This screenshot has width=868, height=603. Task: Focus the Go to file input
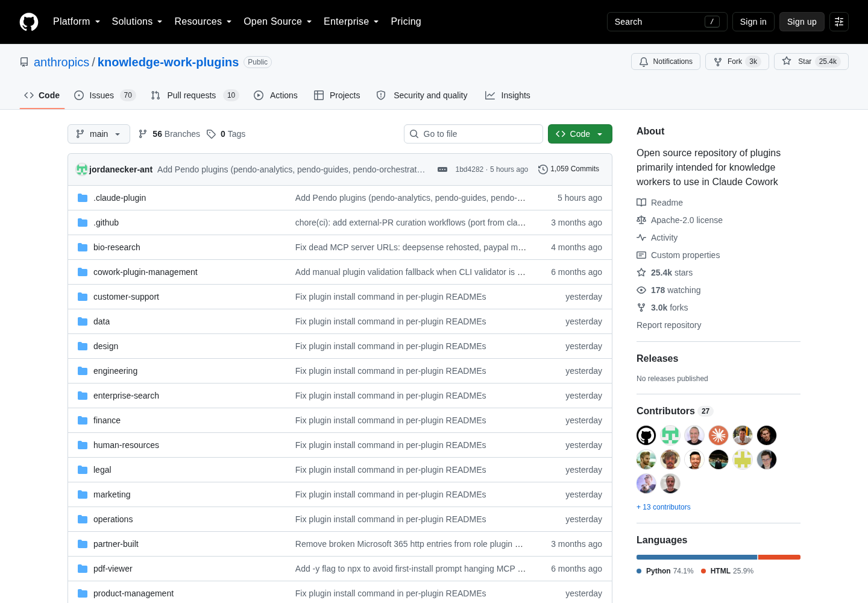[x=473, y=134]
